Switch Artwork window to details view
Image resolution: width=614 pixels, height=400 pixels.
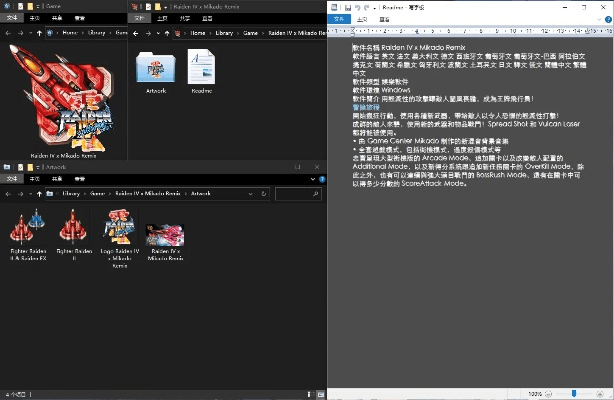click(x=309, y=395)
